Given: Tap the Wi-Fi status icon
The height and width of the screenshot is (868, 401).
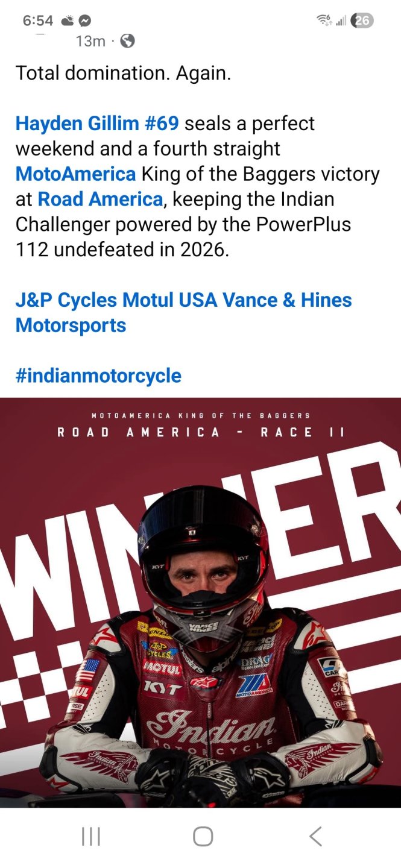Looking at the screenshot, I should 324,20.
